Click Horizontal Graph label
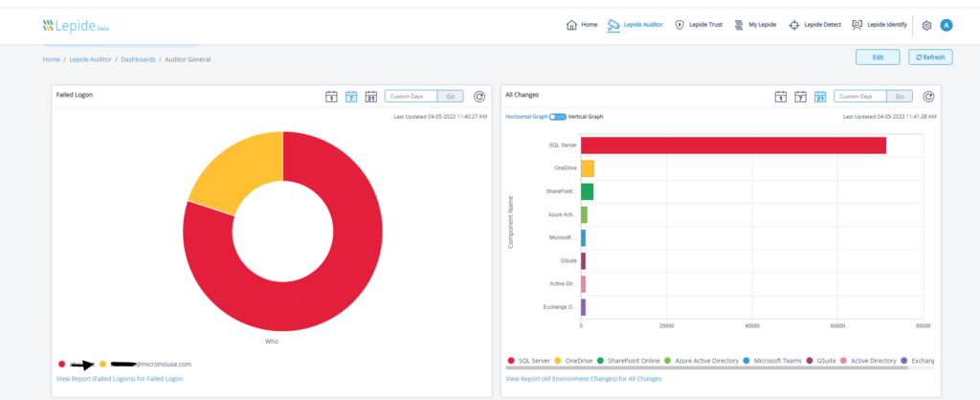The image size is (980, 400). point(527,117)
